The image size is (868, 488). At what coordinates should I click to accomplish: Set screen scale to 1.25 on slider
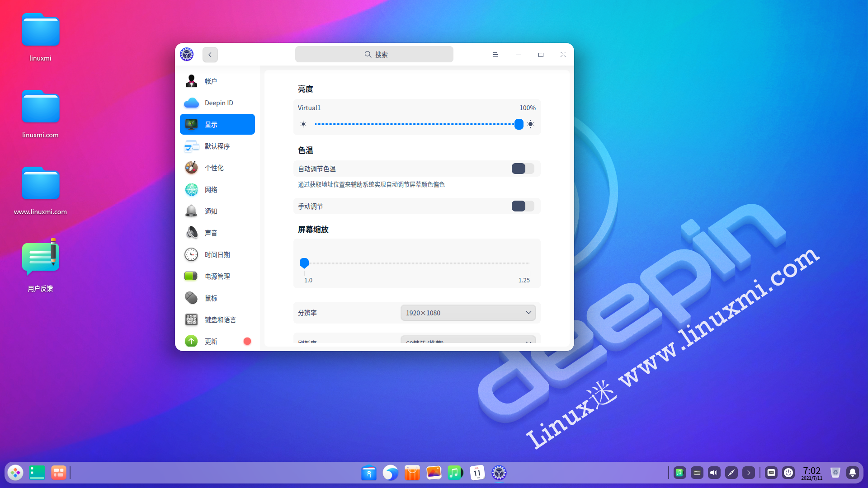[529, 263]
